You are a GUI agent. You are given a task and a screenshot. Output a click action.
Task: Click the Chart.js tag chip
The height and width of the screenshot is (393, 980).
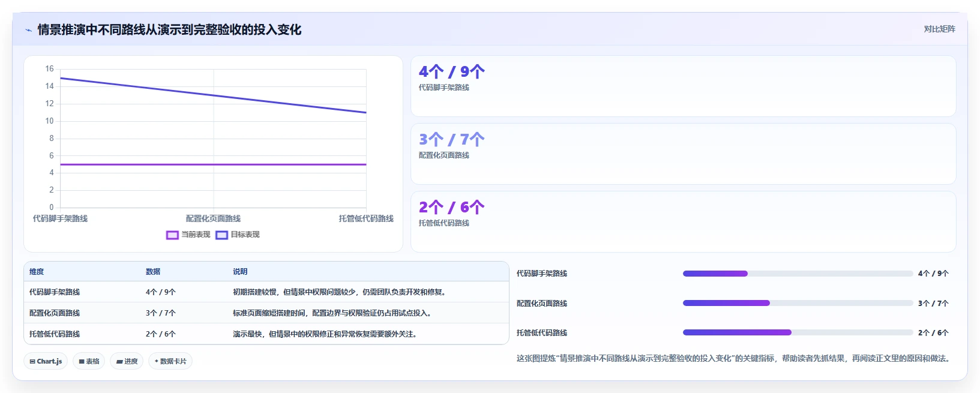click(x=46, y=361)
